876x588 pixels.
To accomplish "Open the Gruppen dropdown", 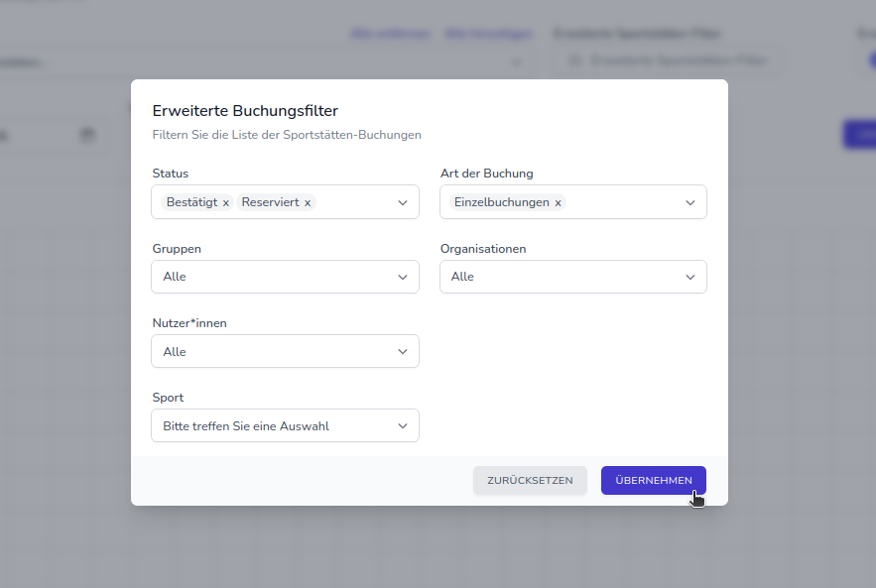I will [x=285, y=277].
